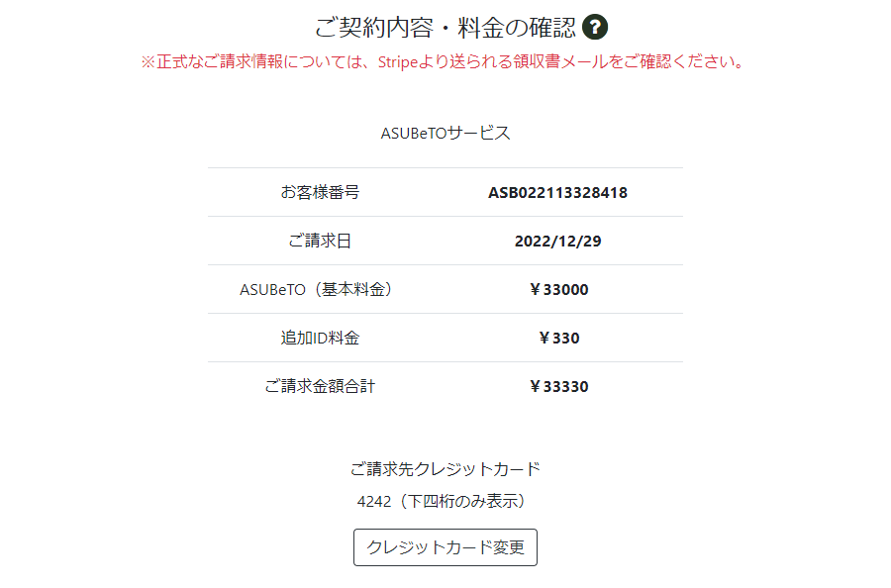Click the ASUBeTOサービス section heading
Viewport: 891px width, 588px height.
(x=445, y=133)
